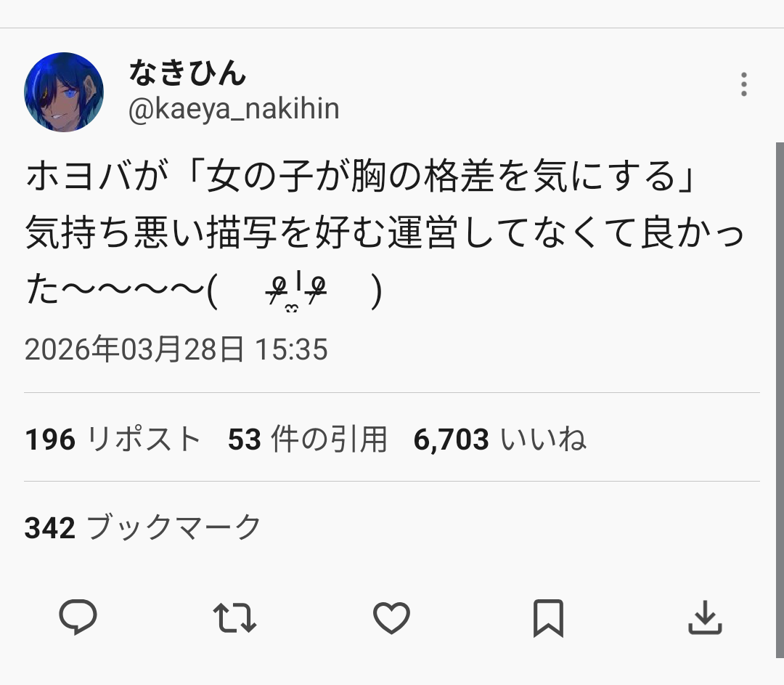Show the 53 件の引用 quotes
This screenshot has width=784, height=685.
pos(307,439)
